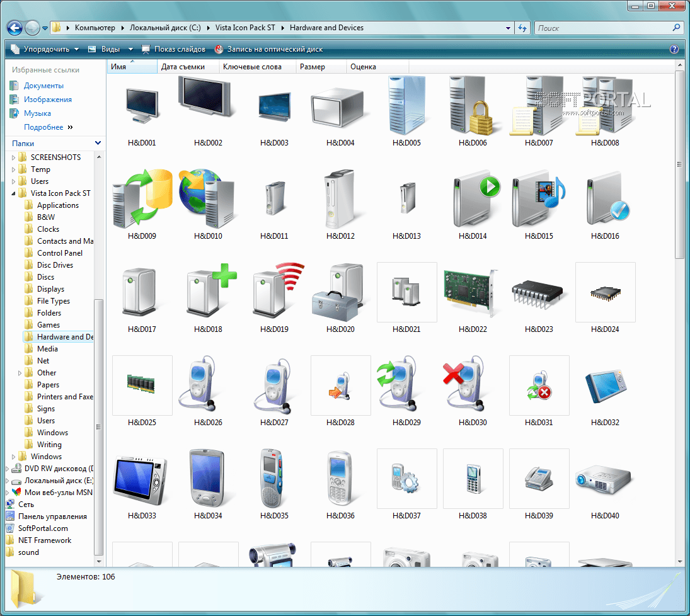
Task: Select Панель управления in the tree
Action: 52,516
